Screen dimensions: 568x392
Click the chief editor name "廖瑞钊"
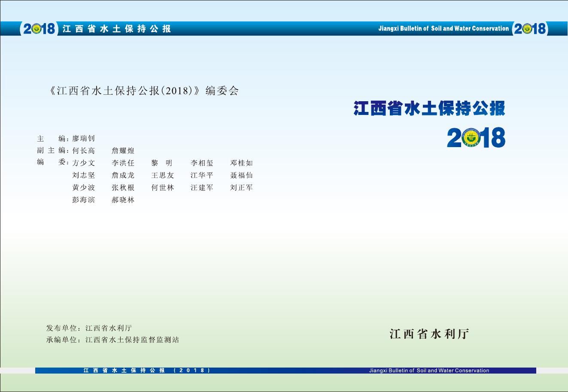83,139
